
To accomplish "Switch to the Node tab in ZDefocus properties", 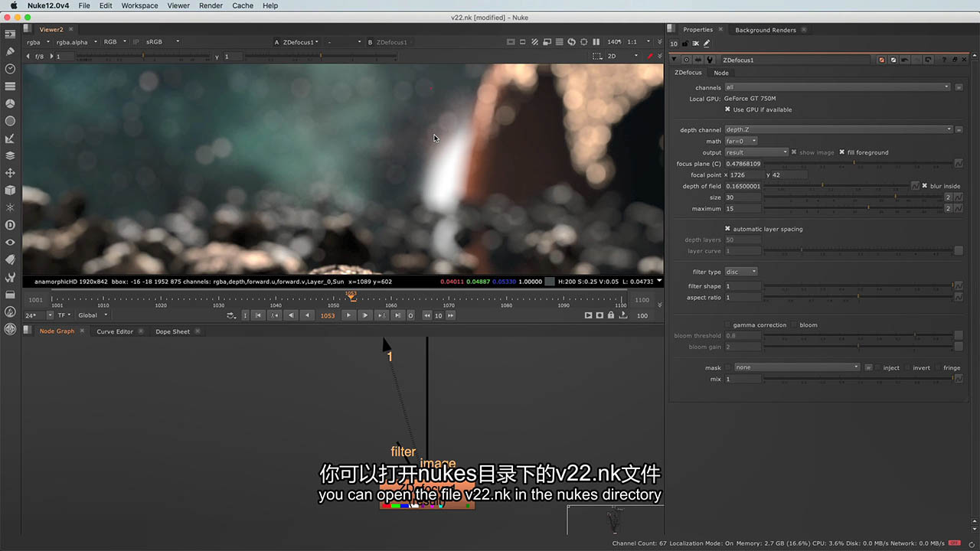I will (x=721, y=73).
